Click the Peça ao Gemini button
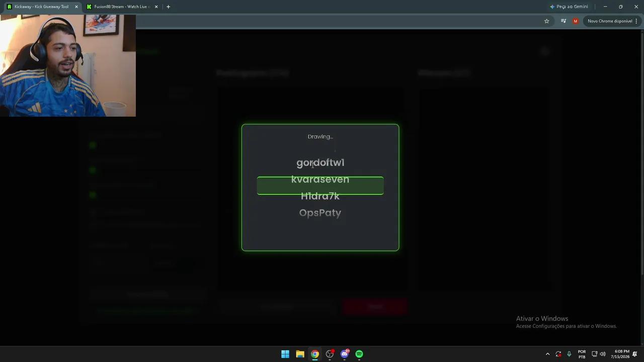Image resolution: width=644 pixels, height=362 pixels. (569, 7)
